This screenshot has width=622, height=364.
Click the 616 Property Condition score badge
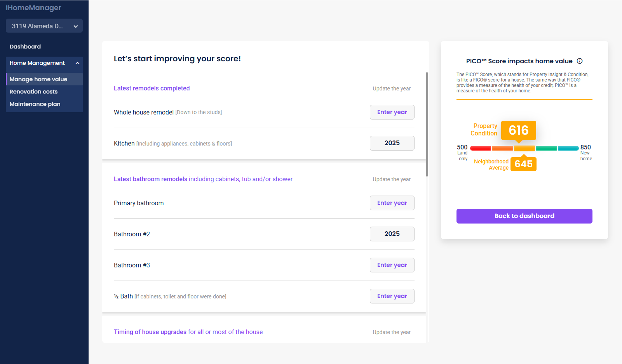pyautogui.click(x=518, y=130)
